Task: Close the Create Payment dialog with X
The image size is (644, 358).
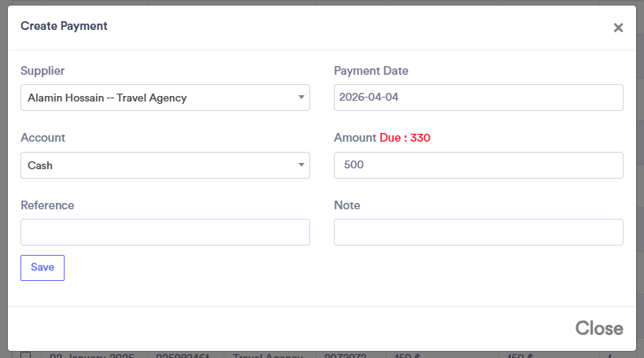Action: (618, 28)
